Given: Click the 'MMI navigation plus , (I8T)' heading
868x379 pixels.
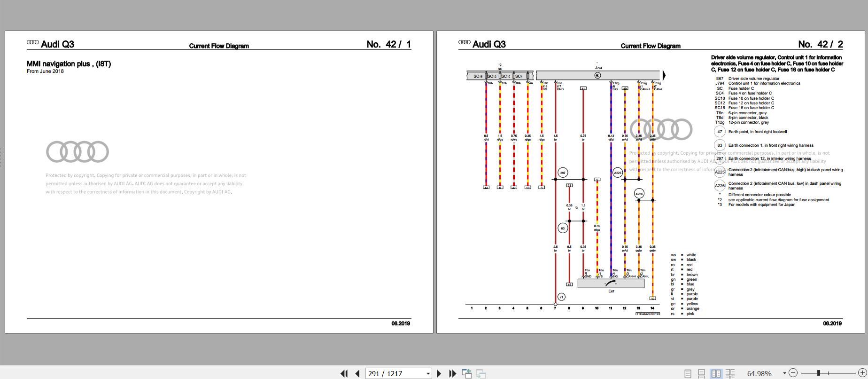Looking at the screenshot, I should click(69, 64).
